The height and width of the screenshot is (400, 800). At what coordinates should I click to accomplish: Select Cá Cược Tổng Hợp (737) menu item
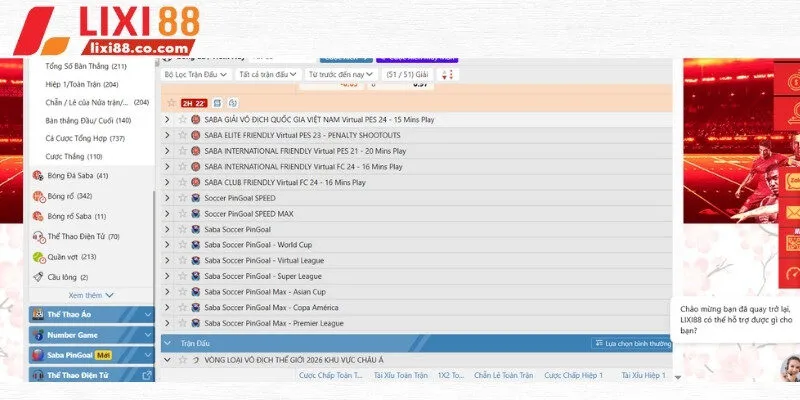coord(85,138)
